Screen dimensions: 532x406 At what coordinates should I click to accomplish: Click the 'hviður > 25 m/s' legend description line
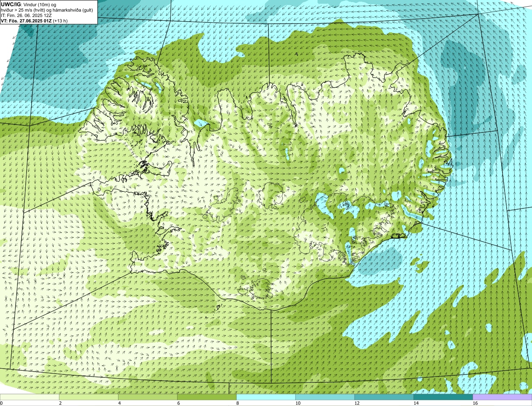pos(47,10)
